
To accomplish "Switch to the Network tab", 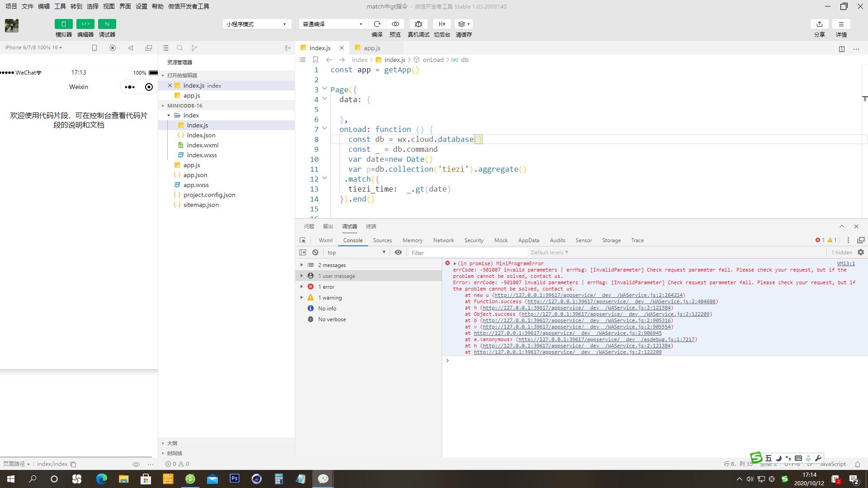I will coord(443,240).
